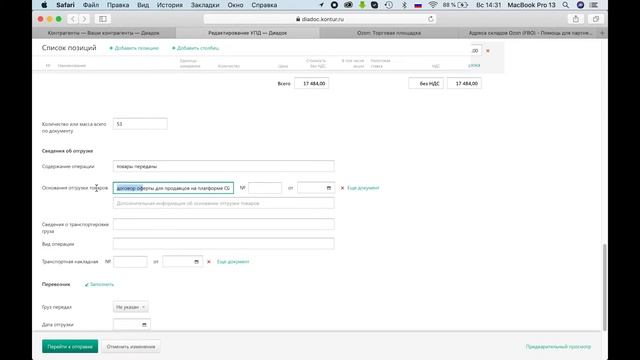This screenshot has height=360, width=640.
Task: Open the Safari menu
Action: (x=65, y=5)
